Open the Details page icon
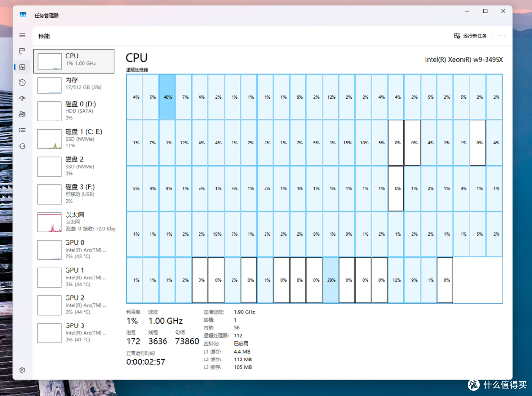Screen dimensions: 532x396 click(x=22, y=130)
